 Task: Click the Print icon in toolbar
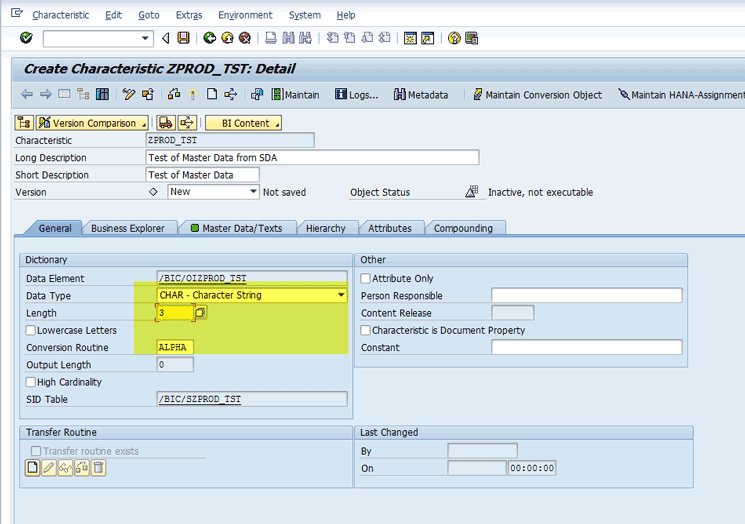click(x=271, y=38)
